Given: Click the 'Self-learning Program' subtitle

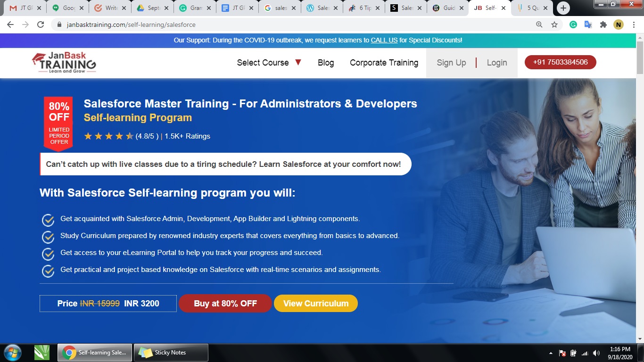Looking at the screenshot, I should coord(138,118).
